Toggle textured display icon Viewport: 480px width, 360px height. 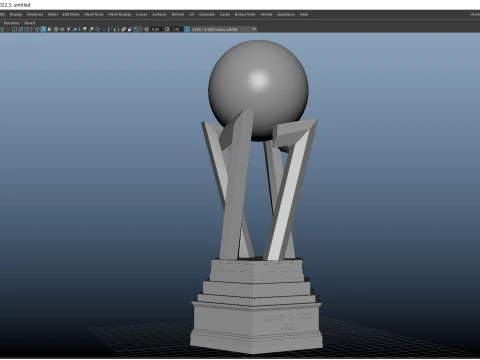click(62, 29)
